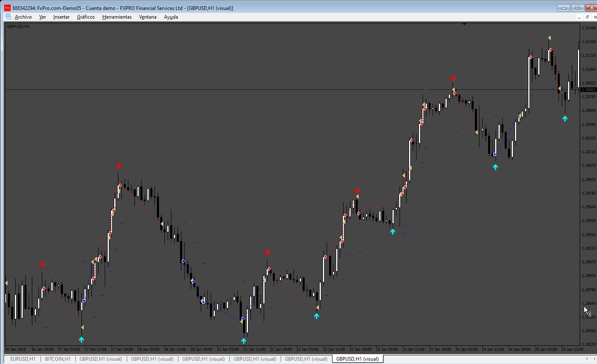Click the red FxPro icon in title bar

(7, 8)
